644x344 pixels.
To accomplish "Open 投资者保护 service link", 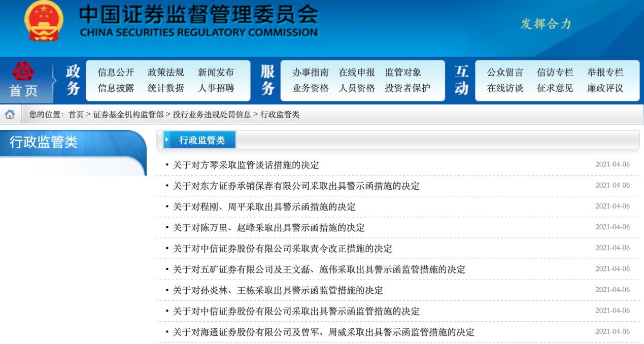I will tap(408, 88).
